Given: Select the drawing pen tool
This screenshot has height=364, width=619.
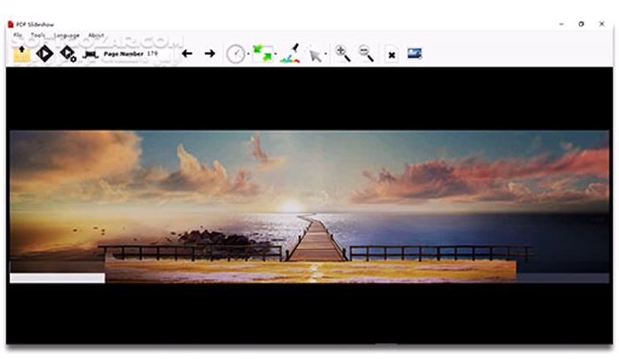Looking at the screenshot, I should pyautogui.click(x=290, y=54).
